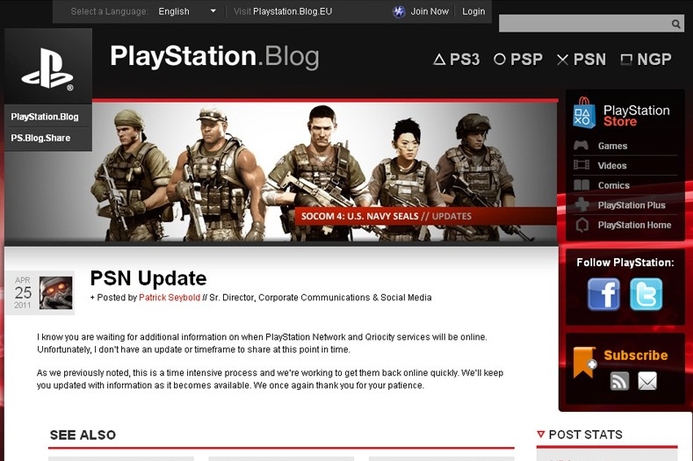Click the orange Subscribe bookmark icon

[584, 362]
